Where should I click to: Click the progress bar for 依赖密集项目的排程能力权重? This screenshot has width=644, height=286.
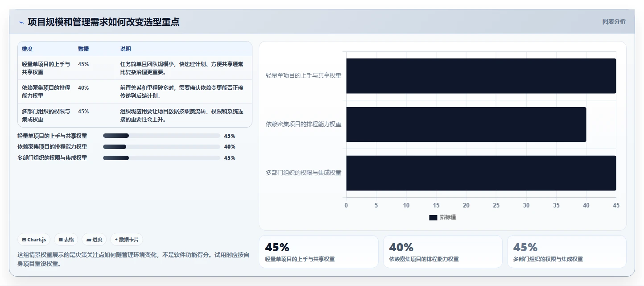tap(161, 147)
